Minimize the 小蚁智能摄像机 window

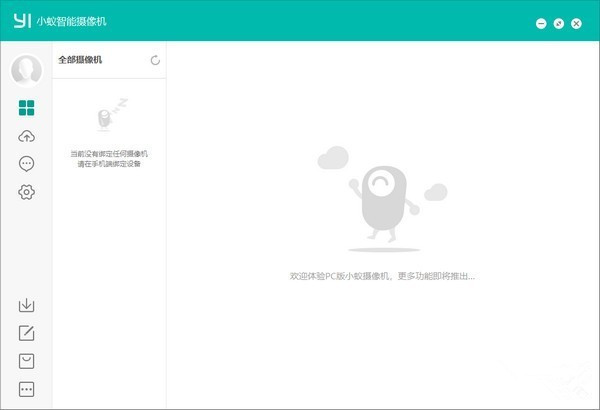coord(541,23)
